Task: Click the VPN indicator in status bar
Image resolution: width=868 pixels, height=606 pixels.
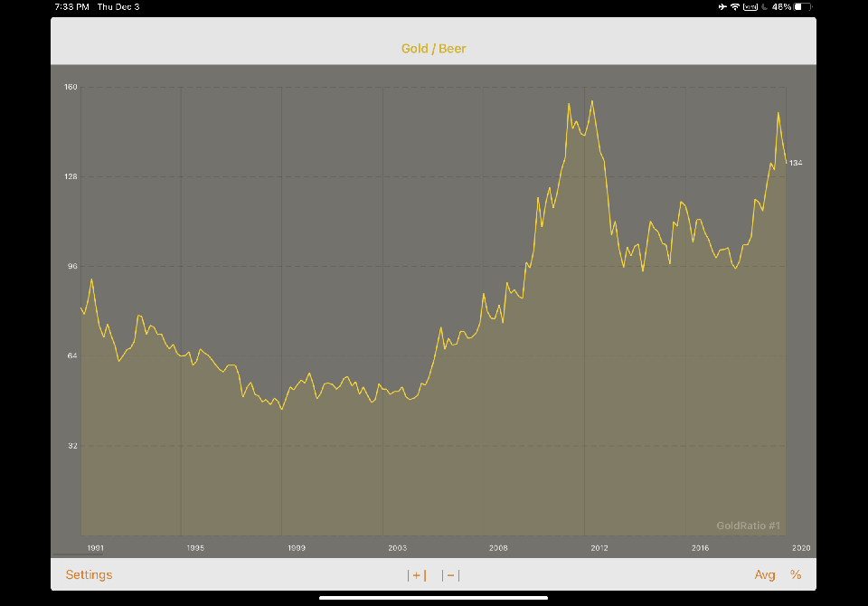Action: coord(750,6)
